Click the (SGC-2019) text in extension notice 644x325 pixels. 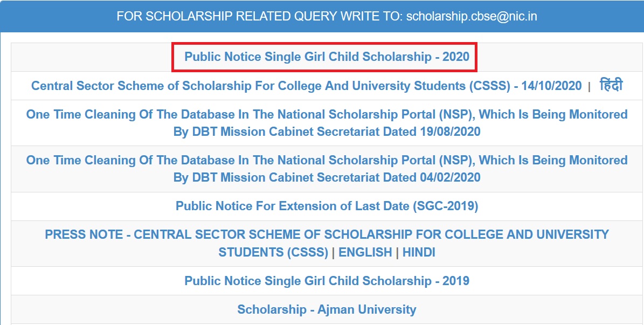(445, 206)
